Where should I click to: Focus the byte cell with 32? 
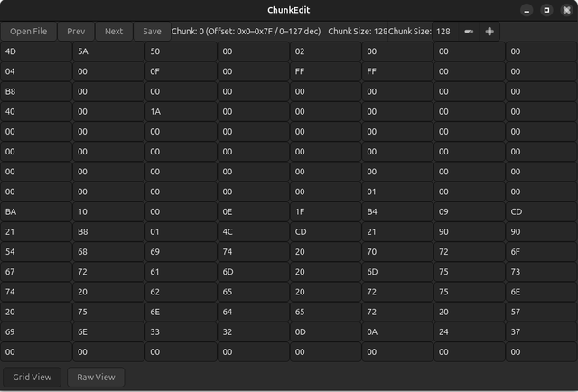click(x=253, y=331)
